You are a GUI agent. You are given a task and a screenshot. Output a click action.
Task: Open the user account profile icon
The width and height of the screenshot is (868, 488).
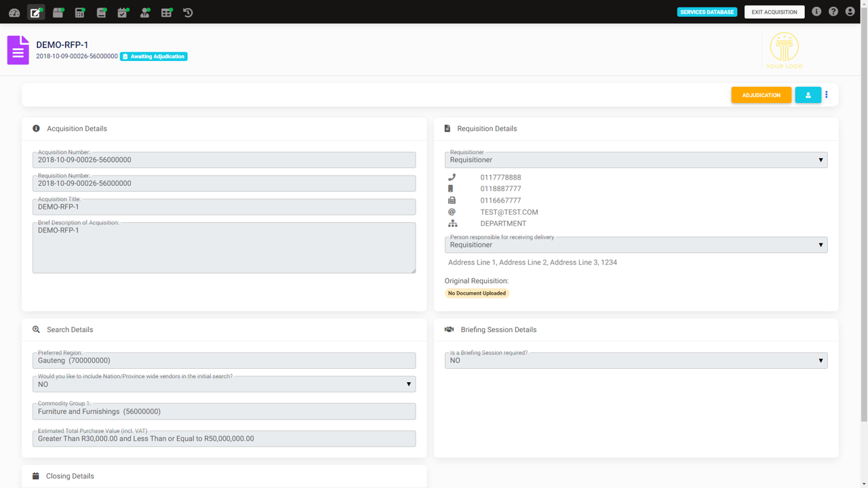(850, 12)
